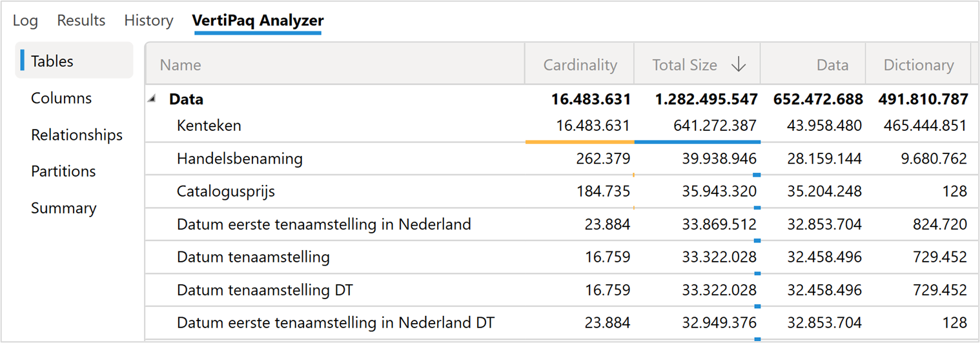Sort by the Cardinality column header
The height and width of the screenshot is (343, 980).
(580, 64)
